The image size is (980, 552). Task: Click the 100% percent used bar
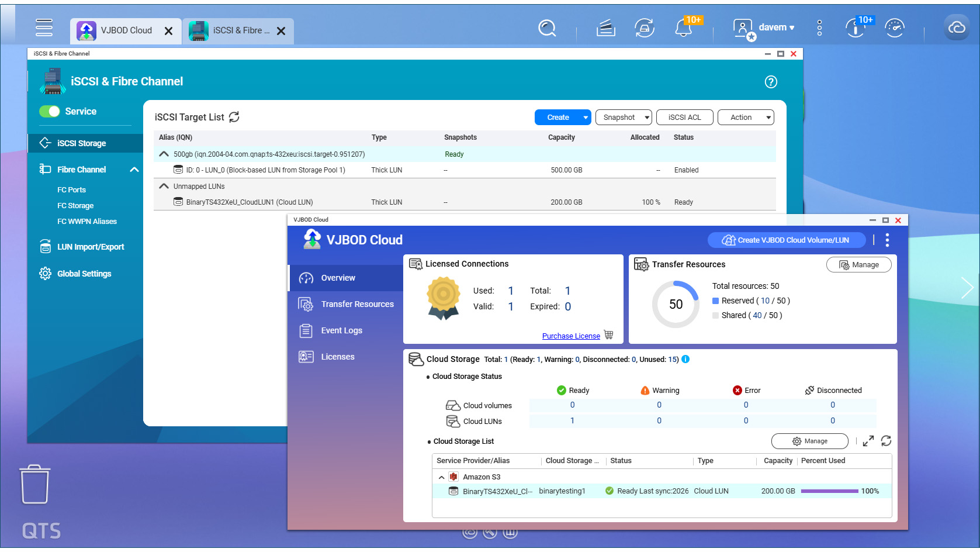829,491
